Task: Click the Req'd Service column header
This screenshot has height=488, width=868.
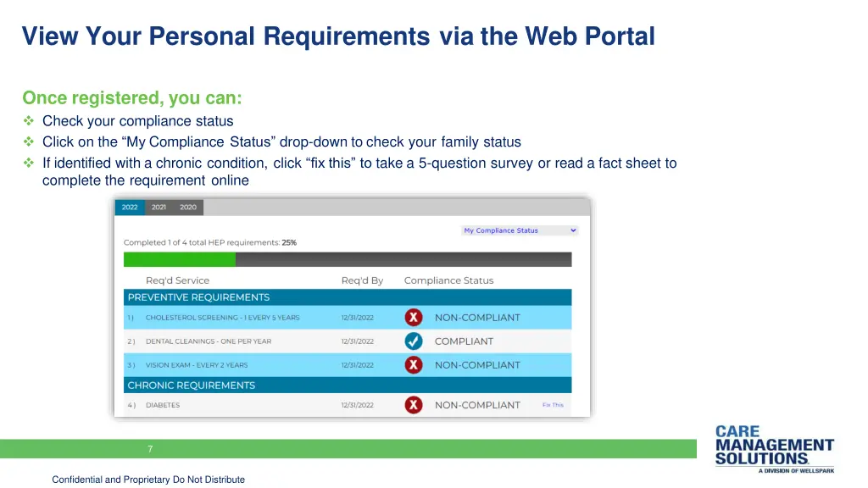Action: pos(178,280)
